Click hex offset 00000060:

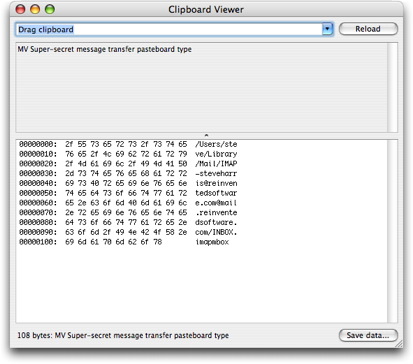pos(38,203)
